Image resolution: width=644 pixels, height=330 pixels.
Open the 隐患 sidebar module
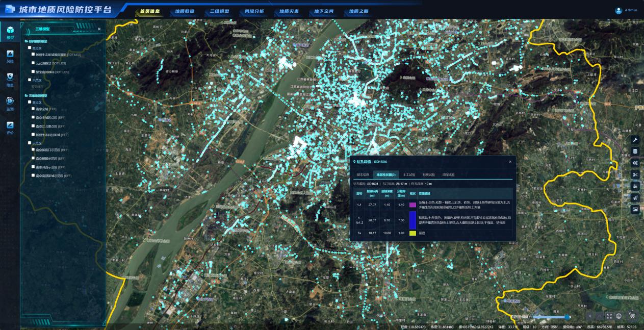(10, 80)
